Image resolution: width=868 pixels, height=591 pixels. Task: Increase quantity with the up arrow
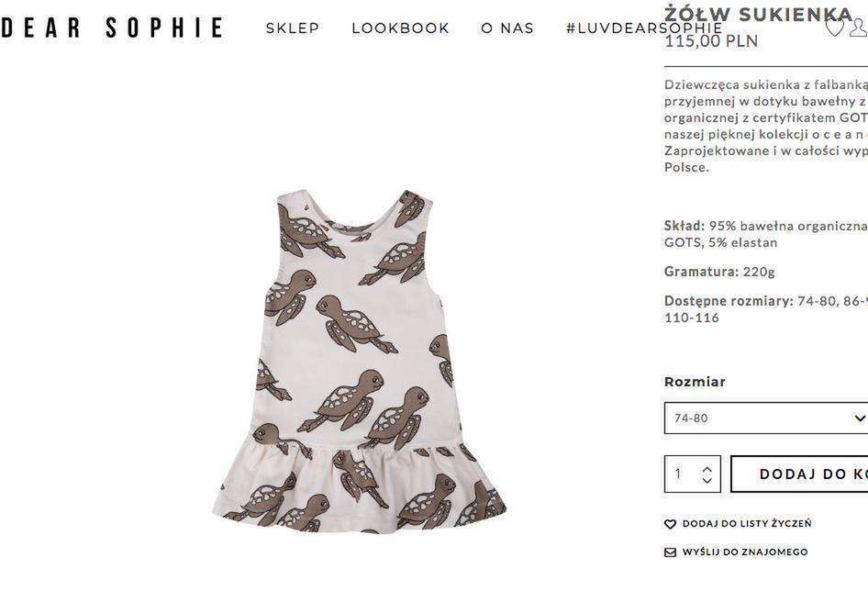(x=707, y=469)
